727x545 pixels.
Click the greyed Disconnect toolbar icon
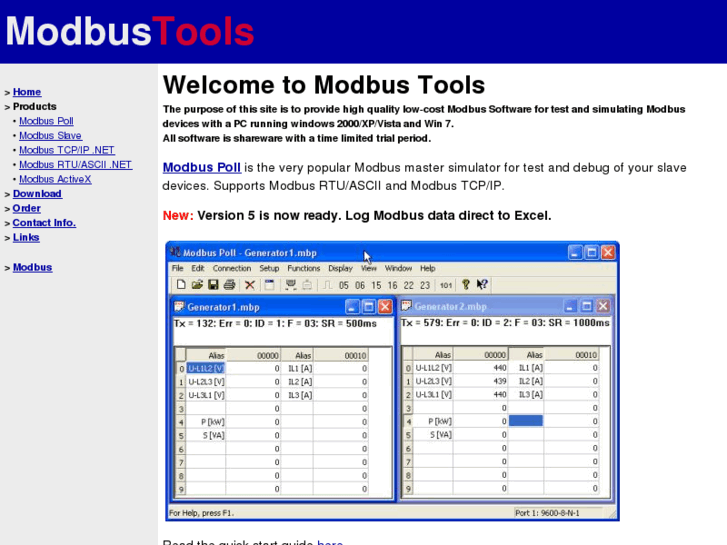coord(307,284)
